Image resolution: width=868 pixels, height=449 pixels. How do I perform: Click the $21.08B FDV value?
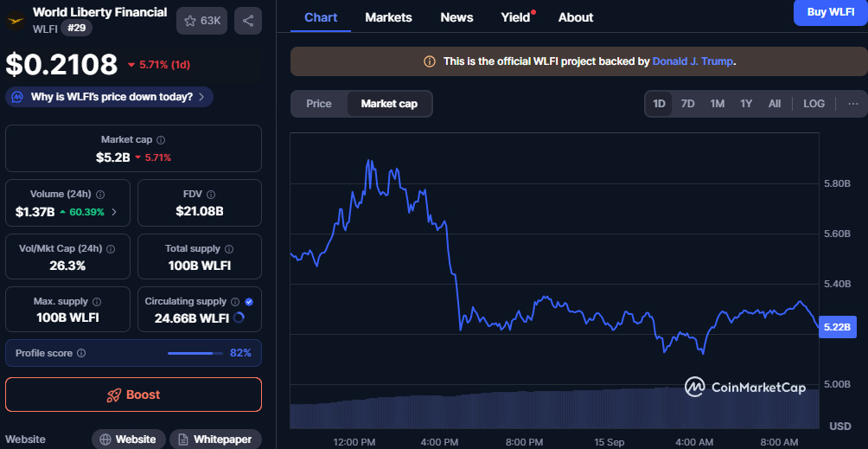(200, 211)
